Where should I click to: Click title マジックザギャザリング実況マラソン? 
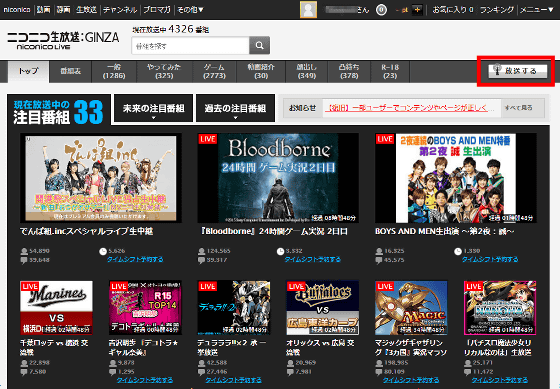click(x=411, y=347)
